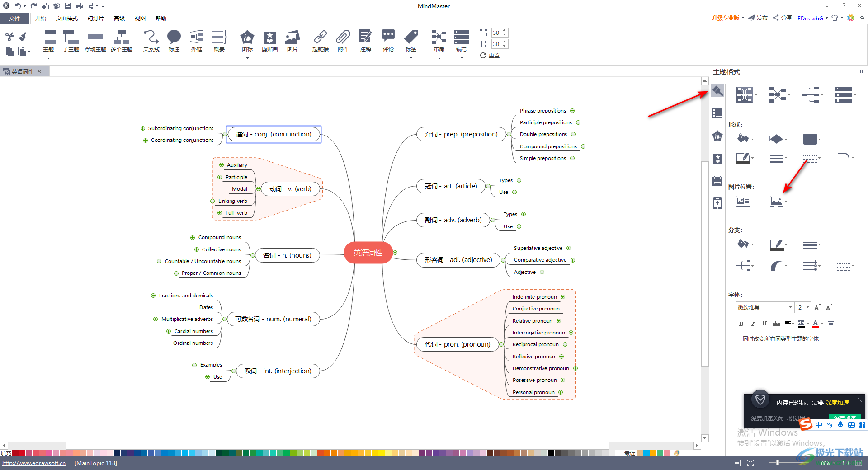The width and height of the screenshot is (868, 470).
Task: Add a floating topic via 浮动主题
Action: tap(95, 41)
